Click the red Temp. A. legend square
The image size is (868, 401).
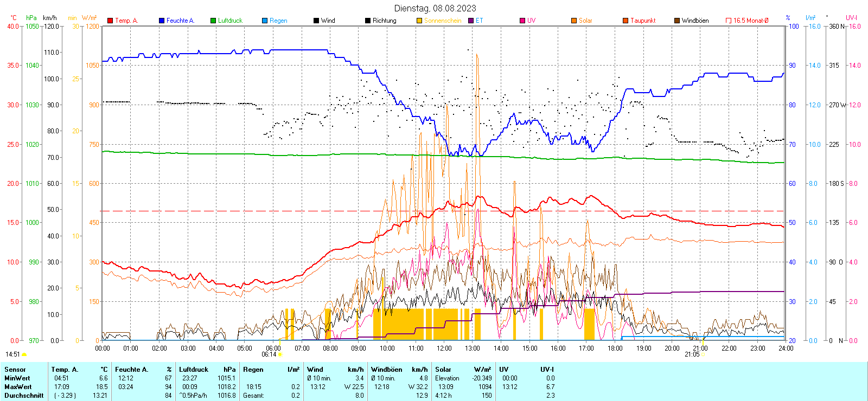110,21
